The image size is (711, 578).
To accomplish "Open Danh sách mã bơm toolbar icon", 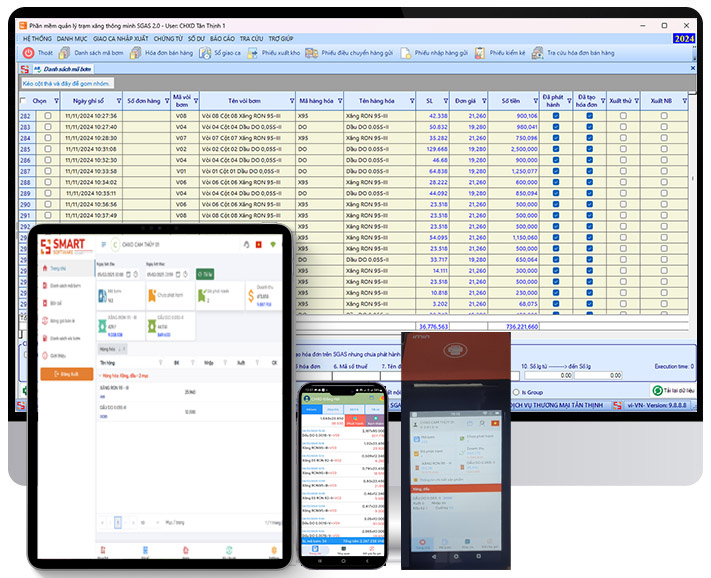I will pyautogui.click(x=64, y=53).
